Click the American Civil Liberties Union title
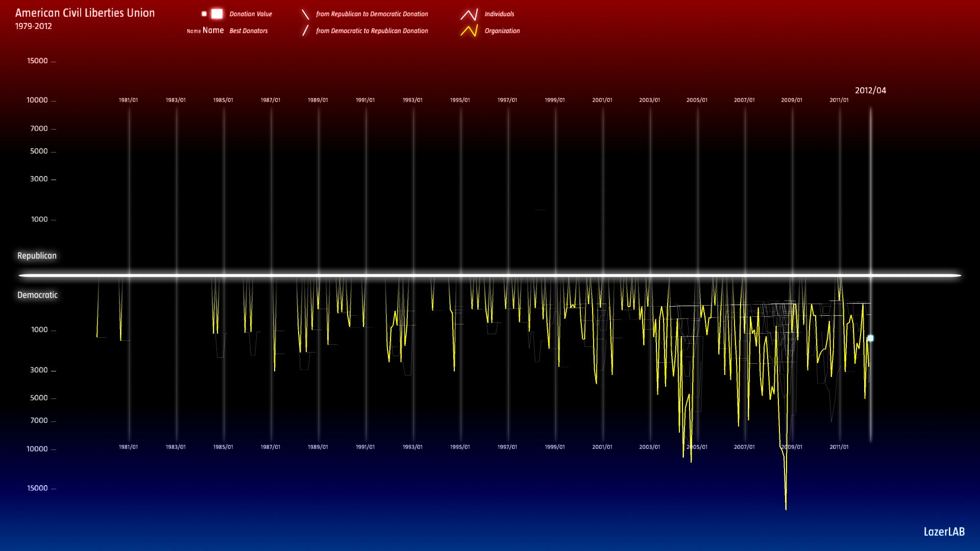Viewport: 980px width, 551px height. point(85,13)
